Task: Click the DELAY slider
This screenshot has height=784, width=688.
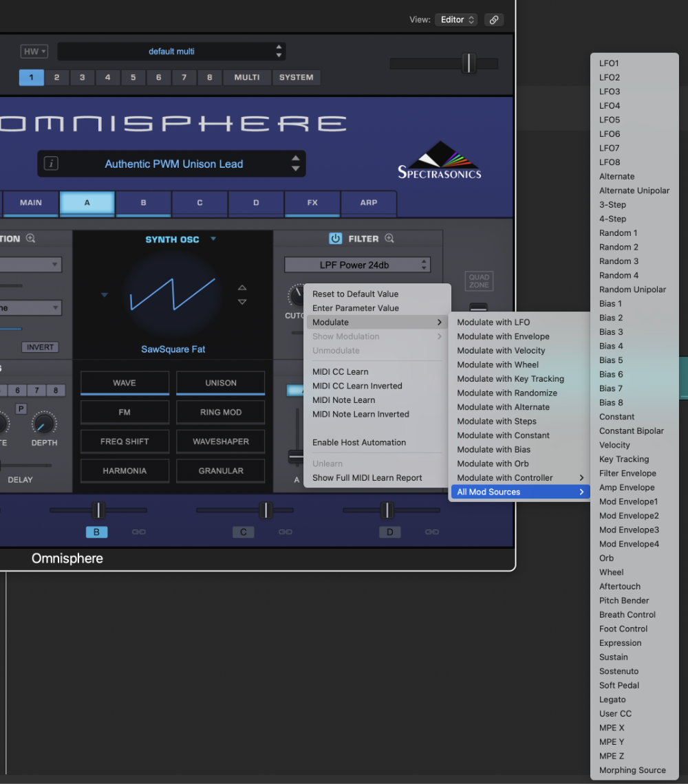Action: click(25, 466)
